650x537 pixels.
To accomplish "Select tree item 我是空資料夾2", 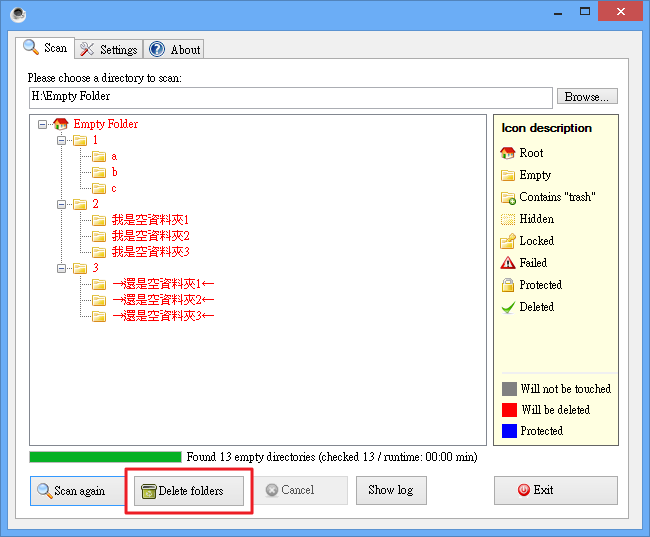I will click(x=150, y=236).
